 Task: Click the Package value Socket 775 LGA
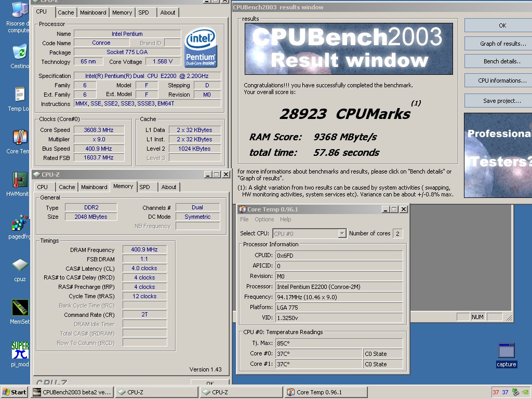[127, 52]
